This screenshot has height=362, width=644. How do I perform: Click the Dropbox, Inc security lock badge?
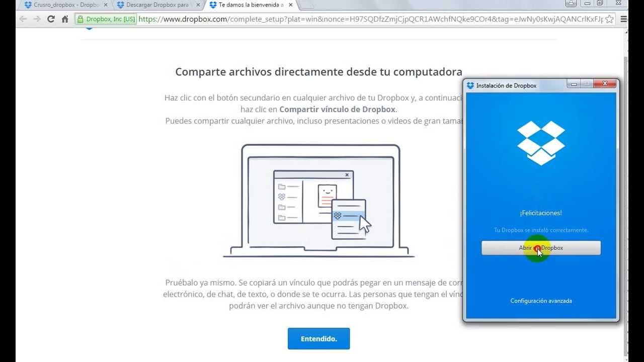(106, 19)
